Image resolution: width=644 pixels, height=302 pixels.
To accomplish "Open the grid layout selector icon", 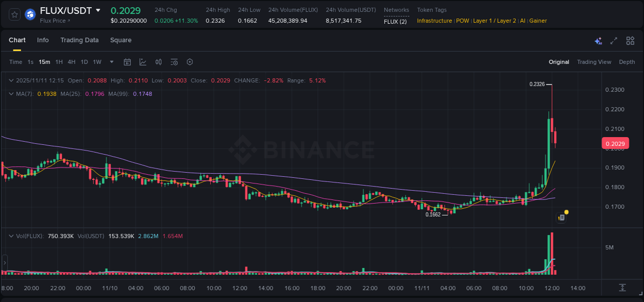I will (630, 40).
